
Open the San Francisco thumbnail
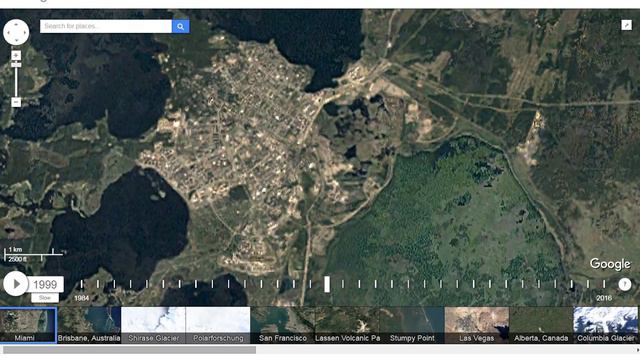(x=282, y=325)
